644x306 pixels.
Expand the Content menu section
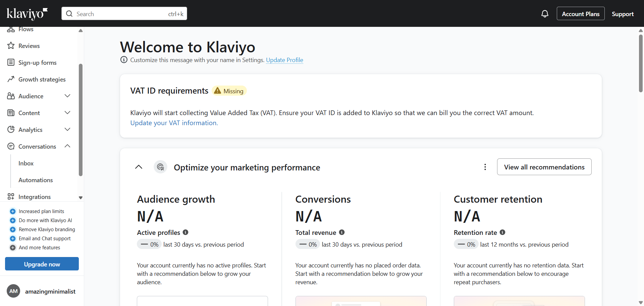pos(67,113)
